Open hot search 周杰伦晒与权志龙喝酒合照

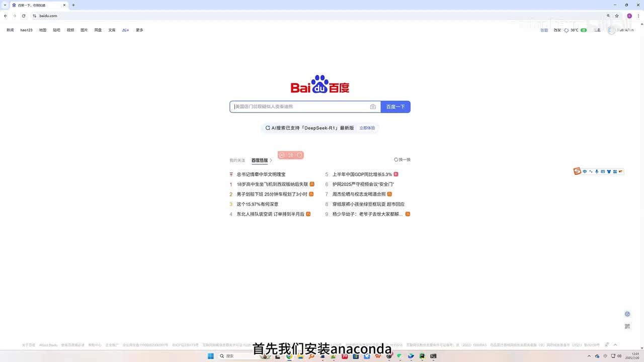[x=359, y=194]
